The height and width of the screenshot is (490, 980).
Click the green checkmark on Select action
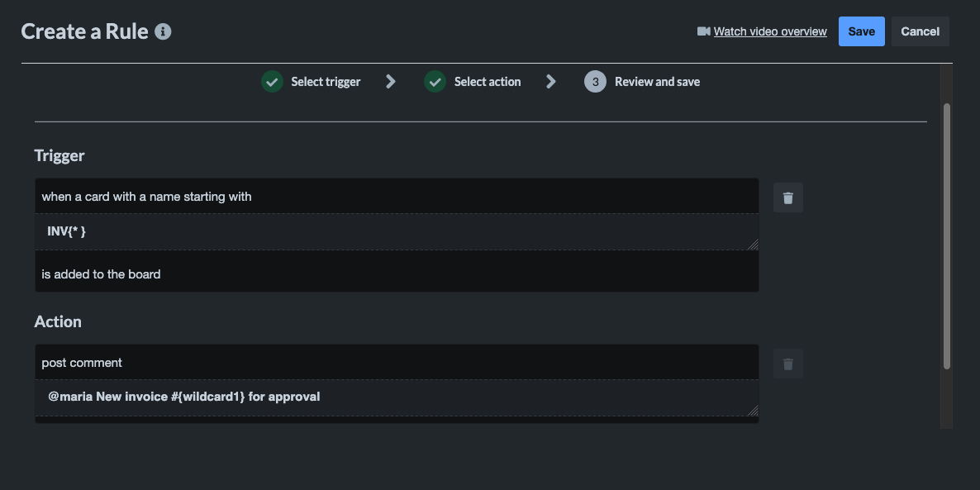coord(435,81)
